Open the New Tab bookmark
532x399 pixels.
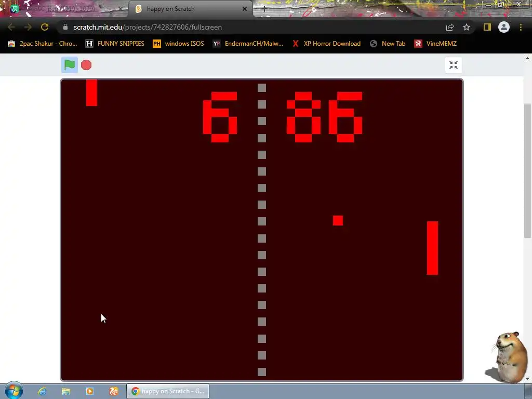pos(388,44)
